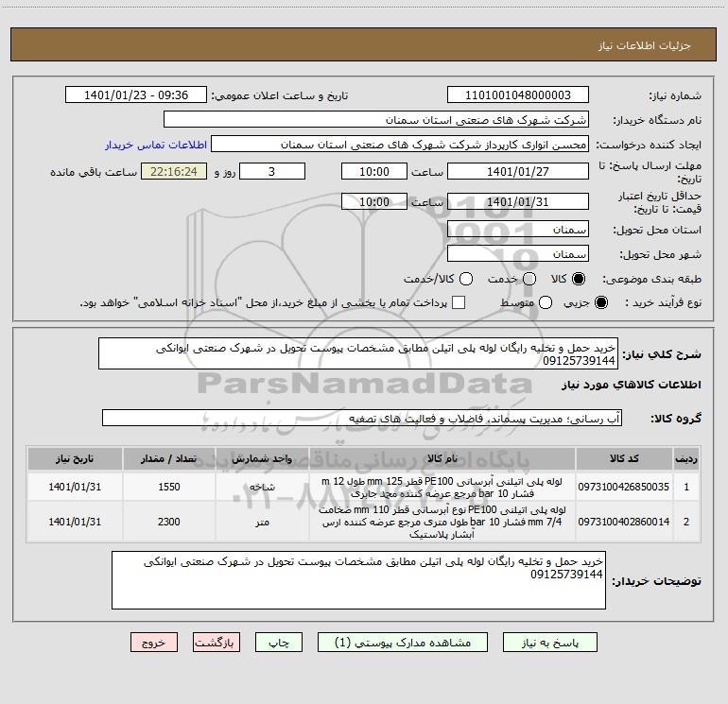The image size is (728, 704).
Task: Click the ایجاد کننده درخواست field
Action: [400, 145]
